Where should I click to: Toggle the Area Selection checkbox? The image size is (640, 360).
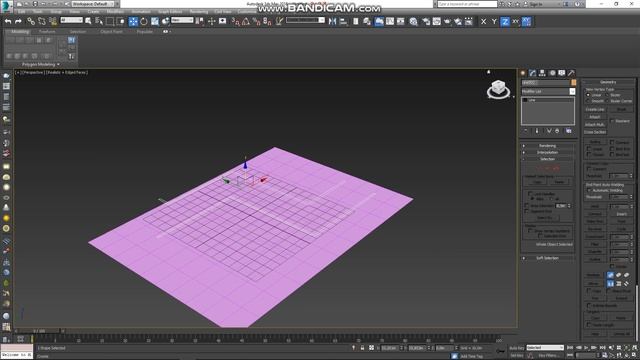pos(527,206)
